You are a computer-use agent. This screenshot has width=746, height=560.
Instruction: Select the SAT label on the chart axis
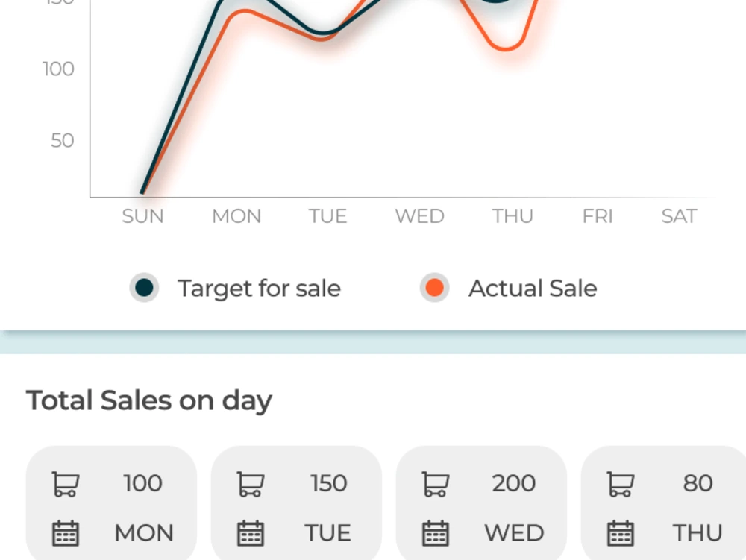click(678, 216)
